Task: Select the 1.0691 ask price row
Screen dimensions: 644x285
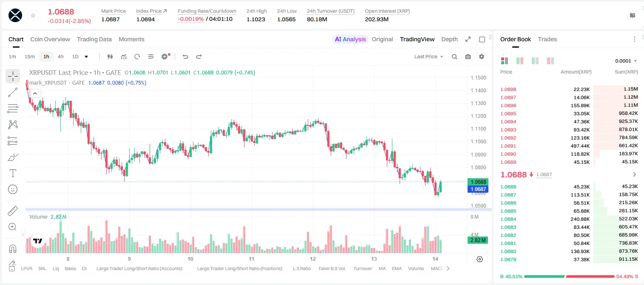Action: coord(569,146)
